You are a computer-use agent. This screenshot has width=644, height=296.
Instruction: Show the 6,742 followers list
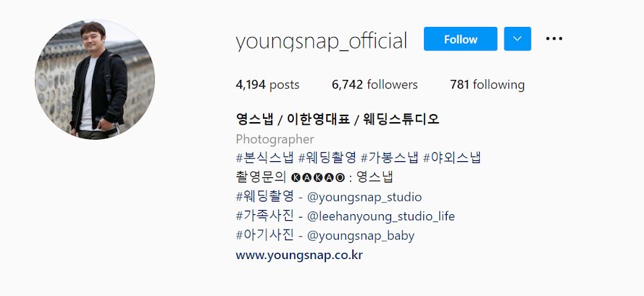374,85
